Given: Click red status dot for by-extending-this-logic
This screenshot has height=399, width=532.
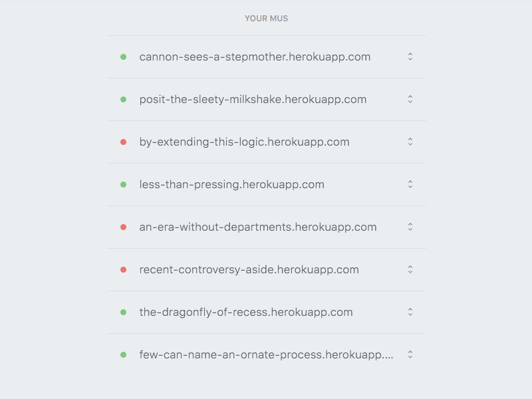Looking at the screenshot, I should pyautogui.click(x=123, y=142).
